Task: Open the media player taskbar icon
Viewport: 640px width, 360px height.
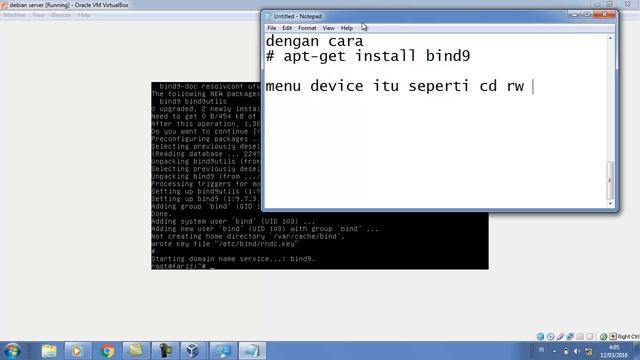Action: pyautogui.click(x=77, y=351)
